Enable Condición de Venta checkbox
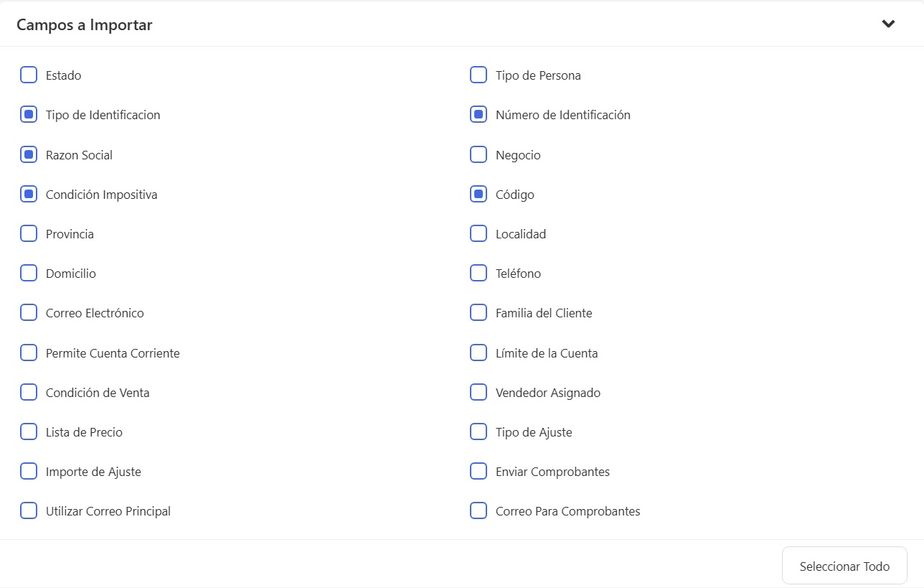The image size is (924, 588). pos(29,392)
